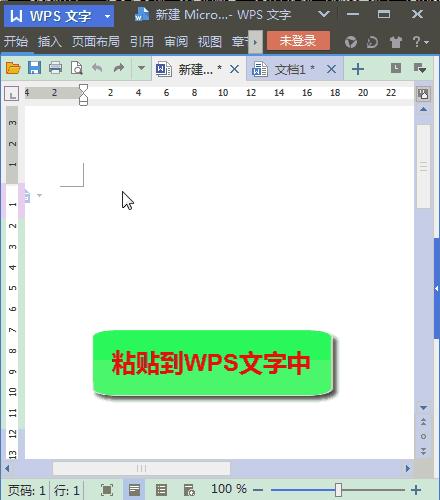Viewport: 440px width, 500px height.
Task: Select the 引用 ribbon tab
Action: pos(142,42)
